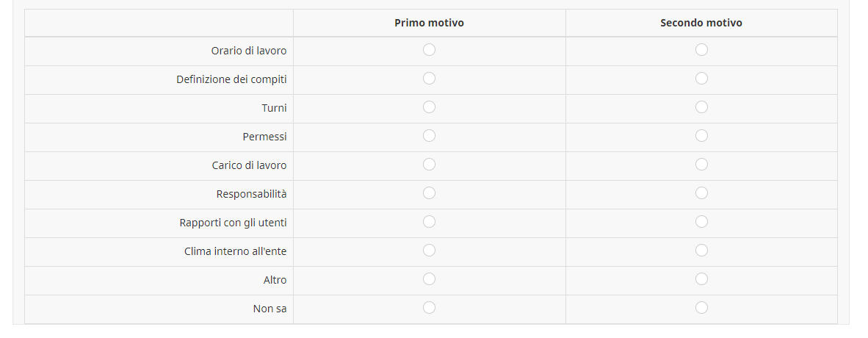Image resolution: width=868 pixels, height=338 pixels.
Task: Mark Altro as Secondo motivo
Action: (701, 279)
